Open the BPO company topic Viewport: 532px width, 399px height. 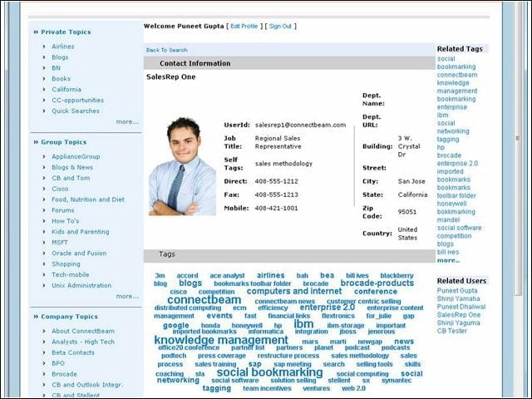[x=58, y=363]
